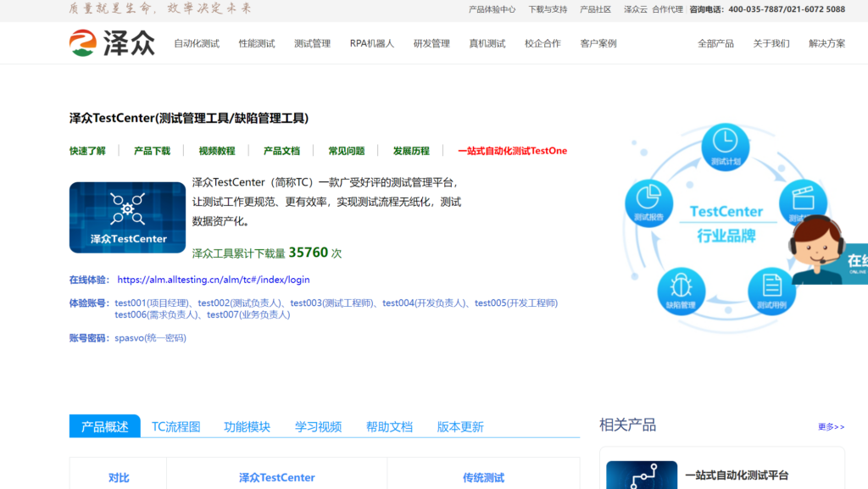The height and width of the screenshot is (489, 868).
Task: Click the 一站式自动化测试平台 related product thumbnail
Action: click(x=642, y=475)
